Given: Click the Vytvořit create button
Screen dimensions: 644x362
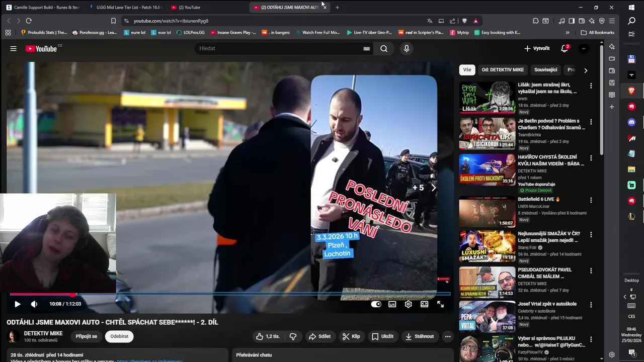Looking at the screenshot, I should tap(537, 49).
